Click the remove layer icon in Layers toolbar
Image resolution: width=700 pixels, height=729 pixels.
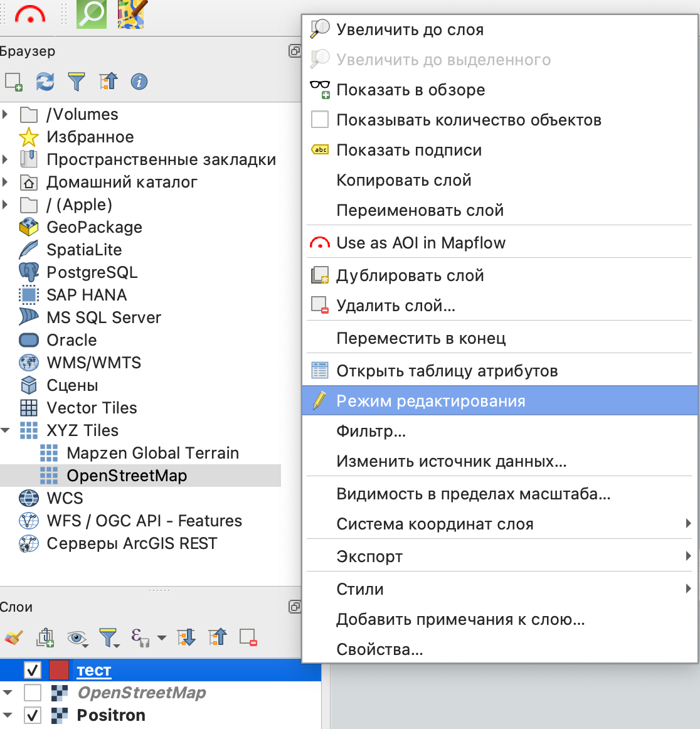click(x=248, y=638)
